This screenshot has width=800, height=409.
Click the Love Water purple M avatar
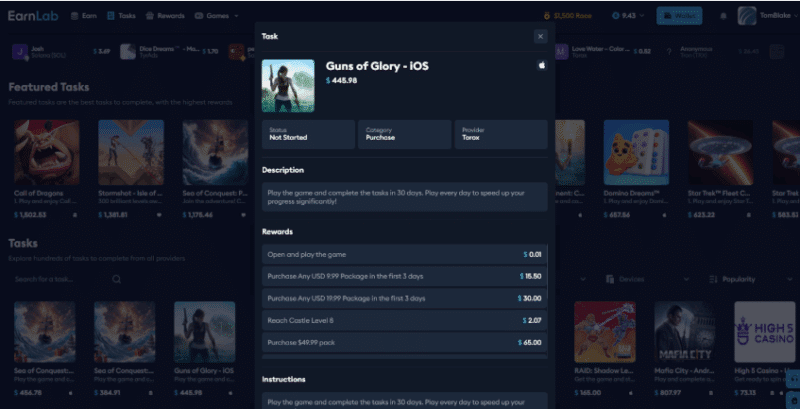click(x=561, y=52)
